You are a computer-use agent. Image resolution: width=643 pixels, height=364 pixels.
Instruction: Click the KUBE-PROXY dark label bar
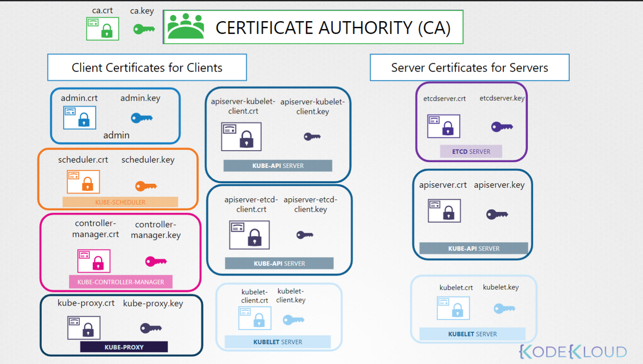point(124,347)
